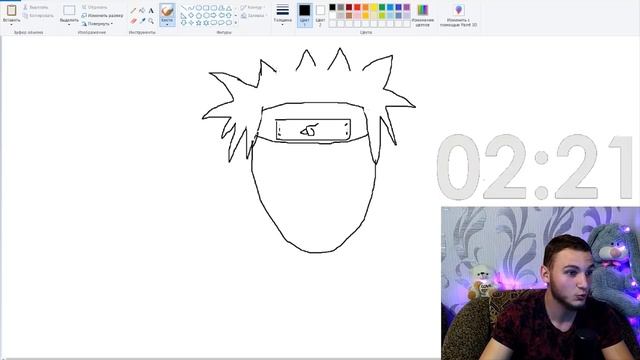Pick the orange palette swatch
The width and height of the screenshot is (640, 360).
pyautogui.click(x=365, y=7)
